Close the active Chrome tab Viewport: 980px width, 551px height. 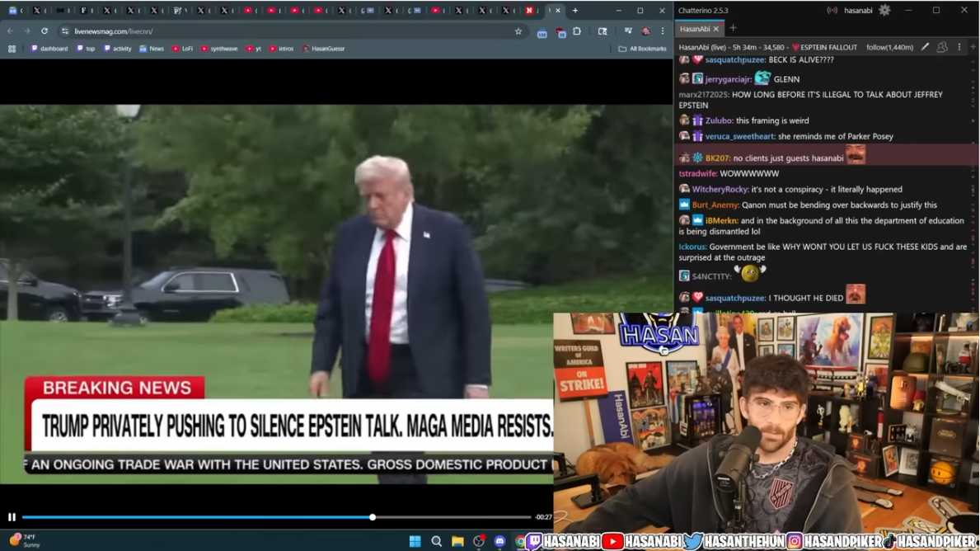[x=558, y=10]
